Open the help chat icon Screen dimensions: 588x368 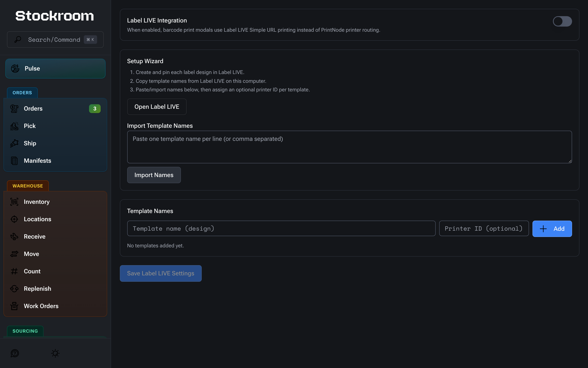click(15, 353)
